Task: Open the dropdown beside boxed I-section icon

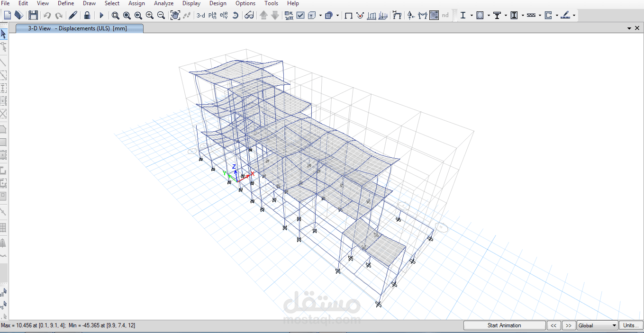Action: 523,15
